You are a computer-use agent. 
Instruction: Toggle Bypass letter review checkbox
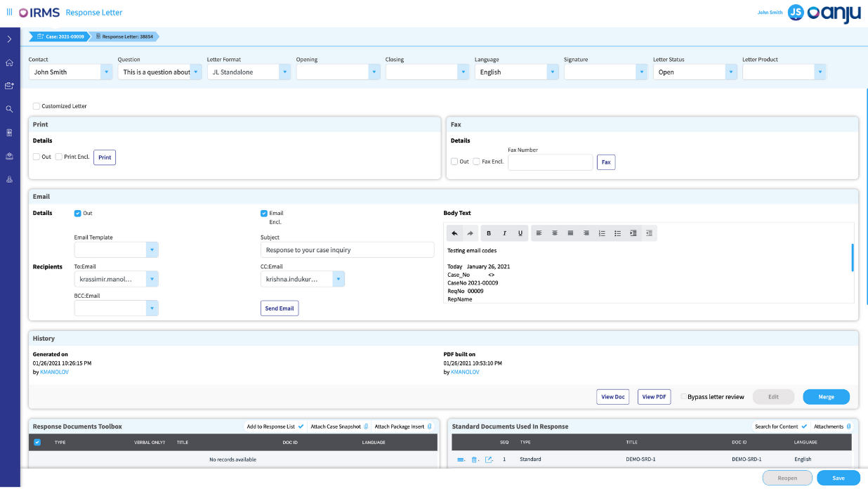pyautogui.click(x=684, y=397)
